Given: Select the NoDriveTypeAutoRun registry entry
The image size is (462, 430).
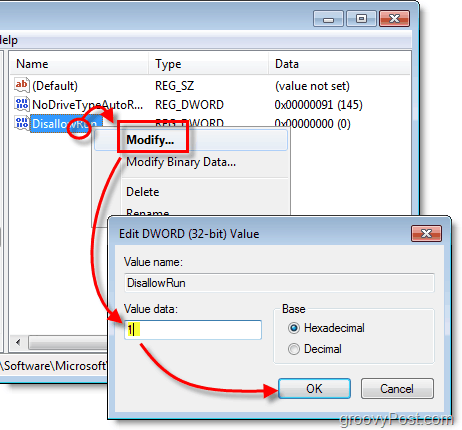Looking at the screenshot, I should click(87, 105).
